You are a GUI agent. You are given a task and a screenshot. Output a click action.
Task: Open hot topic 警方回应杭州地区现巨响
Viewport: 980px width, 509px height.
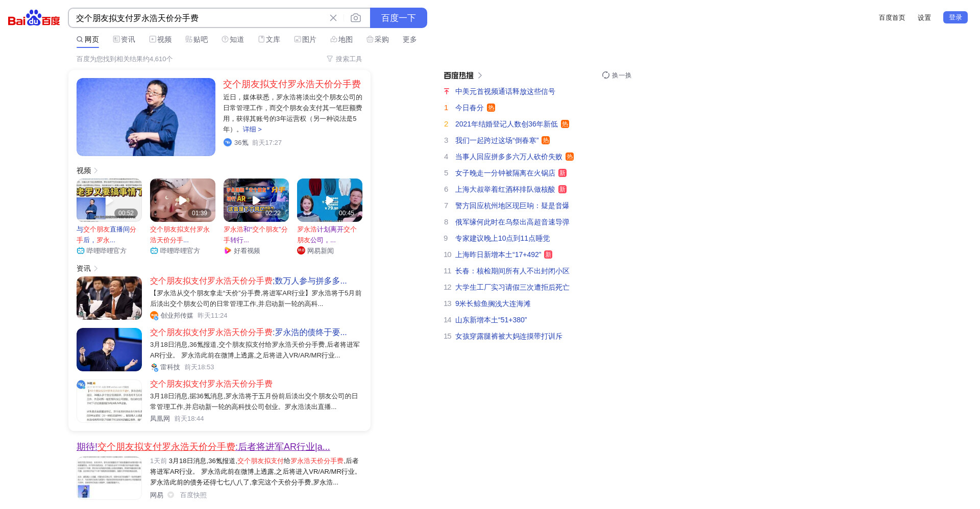(512, 206)
